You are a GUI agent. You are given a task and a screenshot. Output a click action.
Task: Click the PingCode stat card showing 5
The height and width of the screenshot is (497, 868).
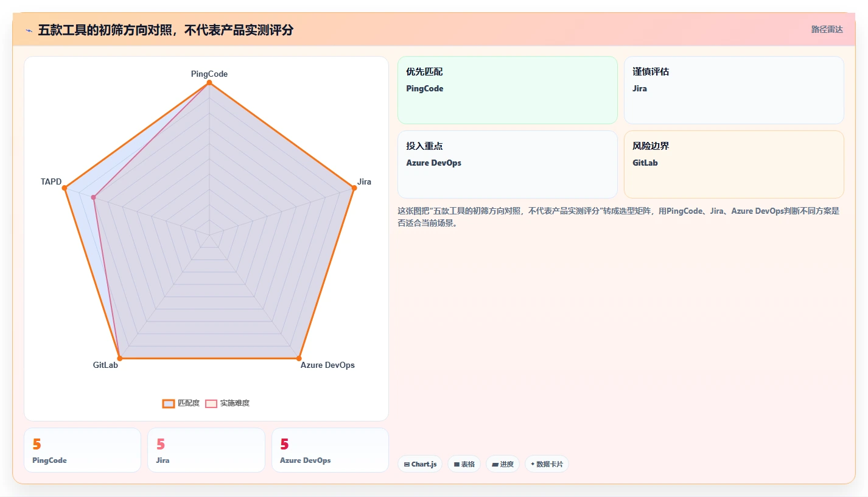pos(82,450)
